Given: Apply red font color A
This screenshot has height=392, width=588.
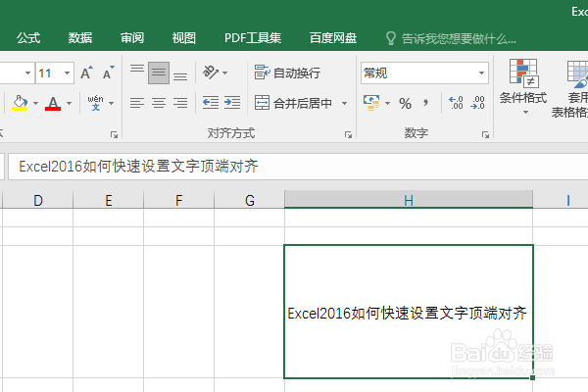Looking at the screenshot, I should point(53,102).
